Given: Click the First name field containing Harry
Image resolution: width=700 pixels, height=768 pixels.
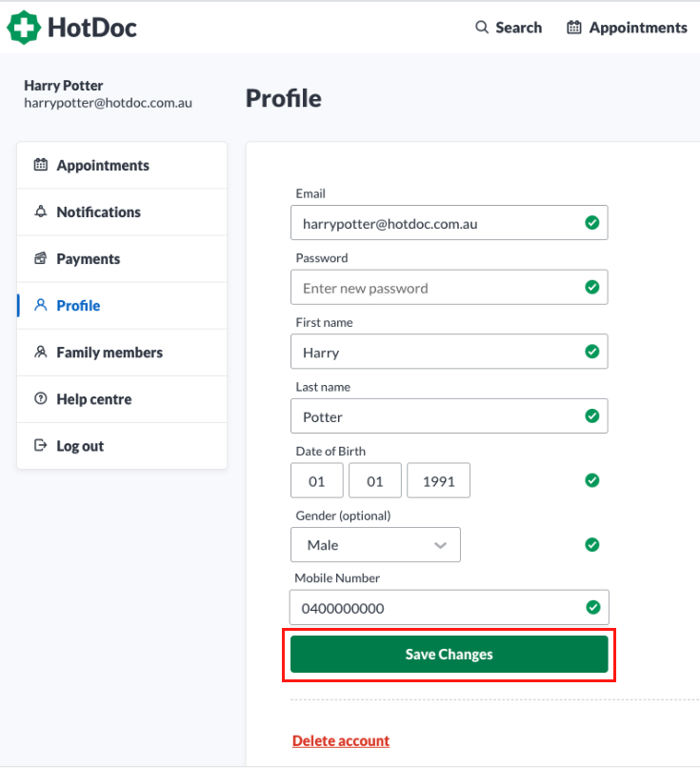Looking at the screenshot, I should (x=449, y=352).
